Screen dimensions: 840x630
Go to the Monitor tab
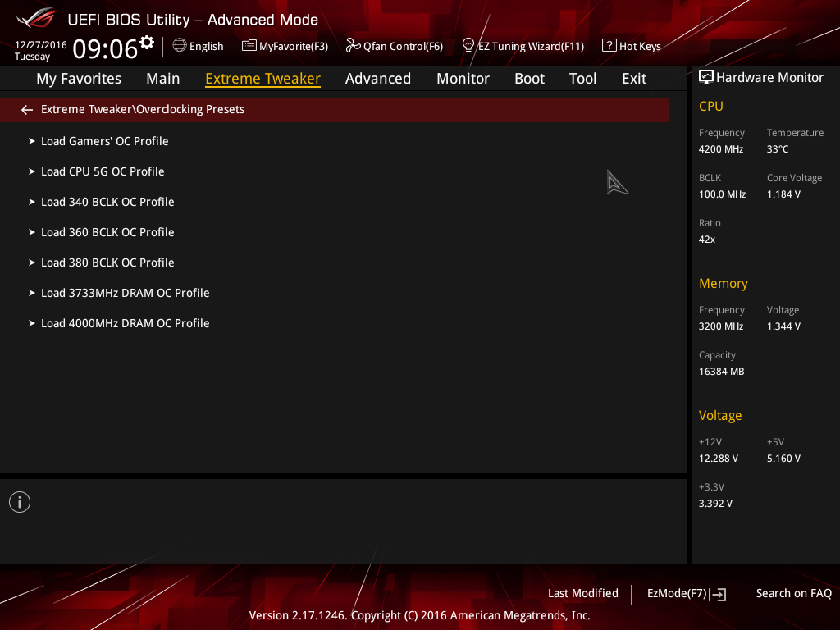tap(463, 79)
